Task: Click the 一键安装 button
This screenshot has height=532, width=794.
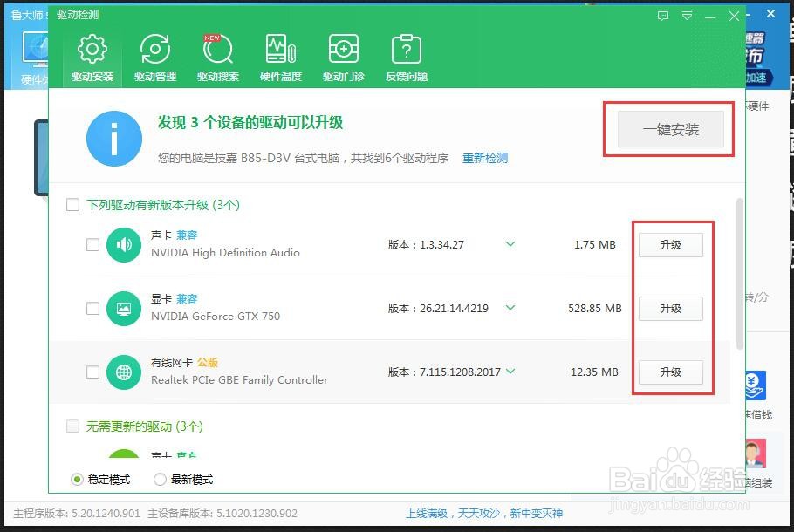Action: click(x=670, y=130)
